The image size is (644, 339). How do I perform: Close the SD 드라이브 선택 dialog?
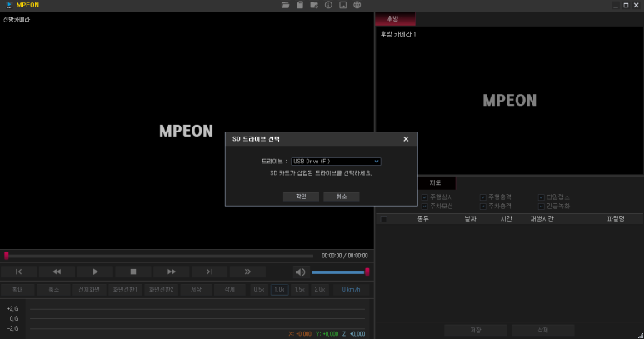(x=406, y=139)
